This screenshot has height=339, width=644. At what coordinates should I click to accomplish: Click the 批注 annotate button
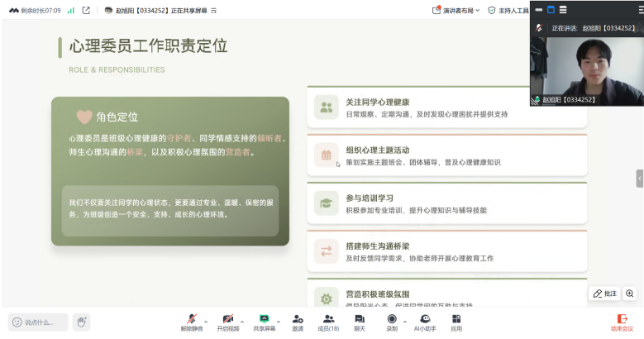click(604, 294)
